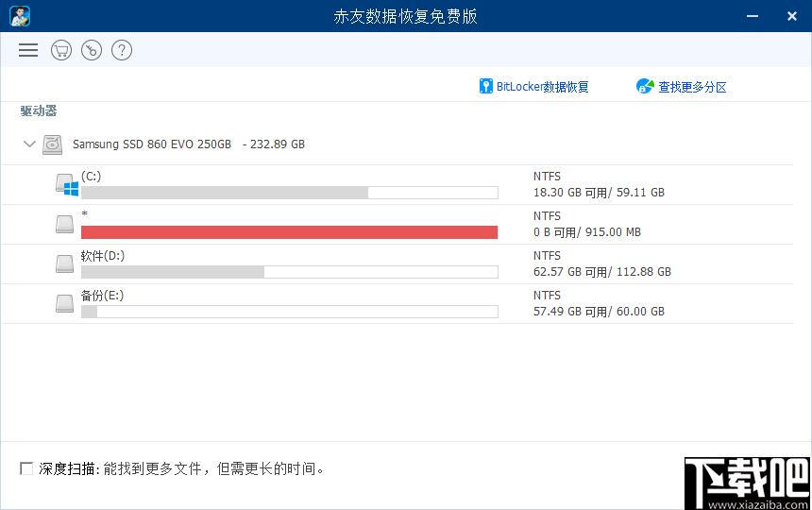
Task: Click the D: drive usage bar
Action: (290, 272)
